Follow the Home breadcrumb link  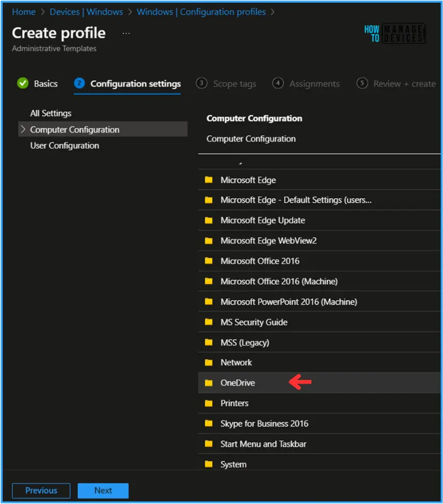point(24,12)
